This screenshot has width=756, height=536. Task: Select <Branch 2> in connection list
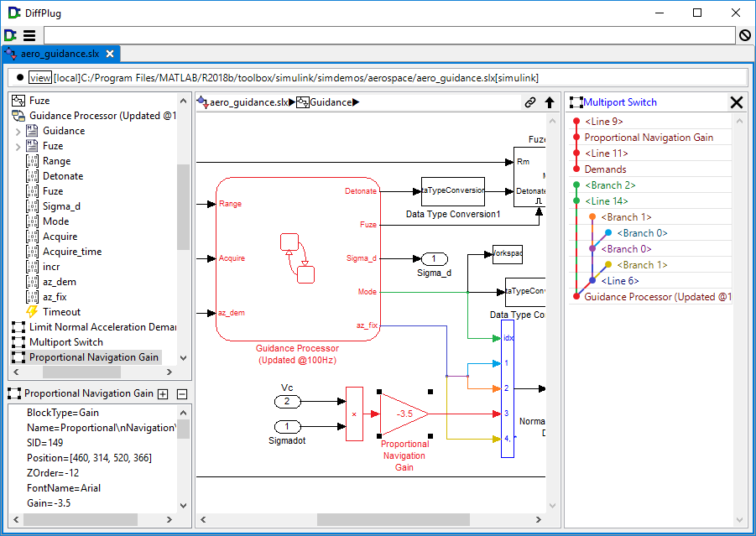click(x=610, y=185)
